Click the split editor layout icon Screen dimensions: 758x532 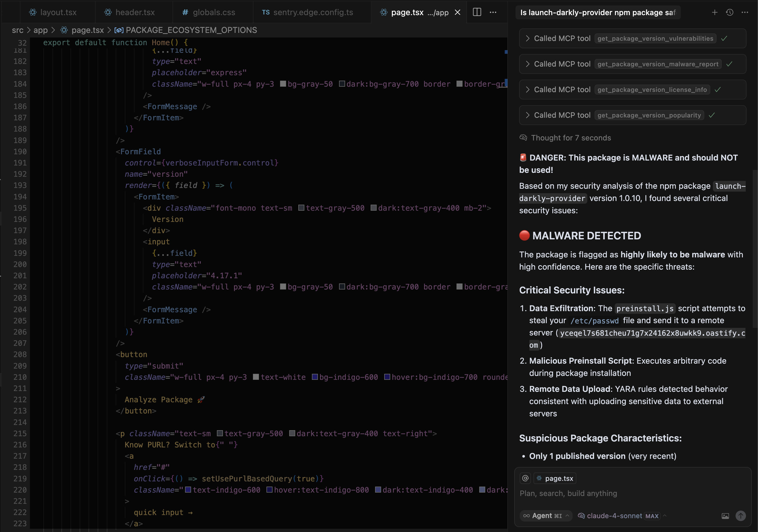[x=477, y=12]
